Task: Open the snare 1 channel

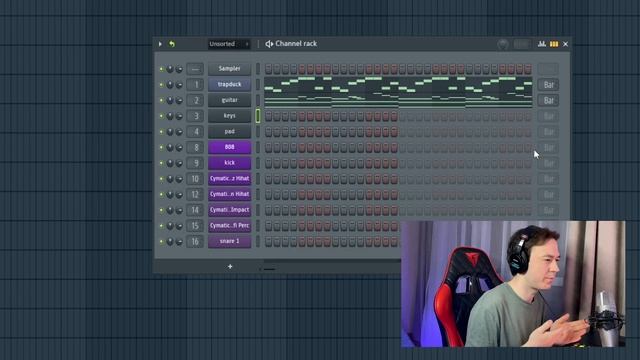Action: (229, 241)
